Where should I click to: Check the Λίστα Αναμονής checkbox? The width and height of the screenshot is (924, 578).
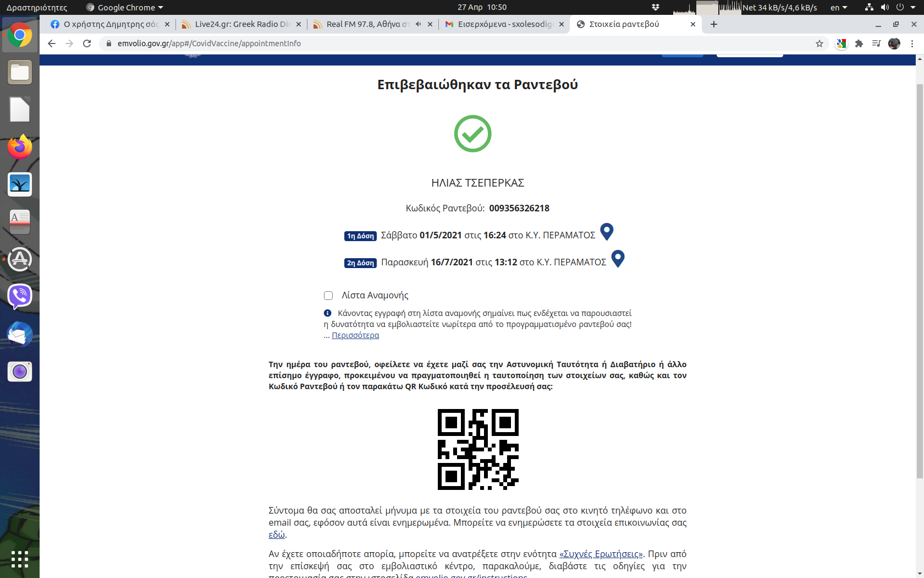click(328, 296)
